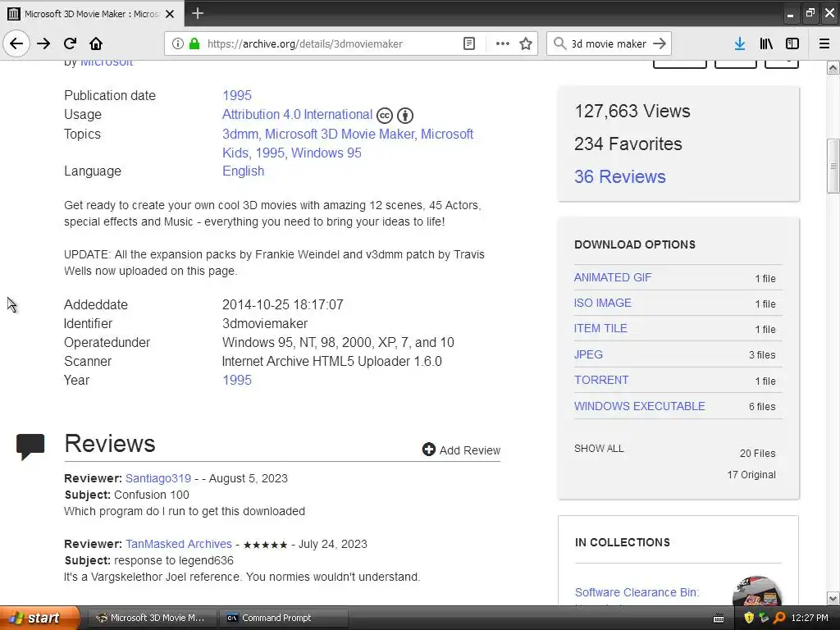Image resolution: width=840 pixels, height=630 pixels.
Task: Open Software Clearance Bin collection link
Action: 637,592
